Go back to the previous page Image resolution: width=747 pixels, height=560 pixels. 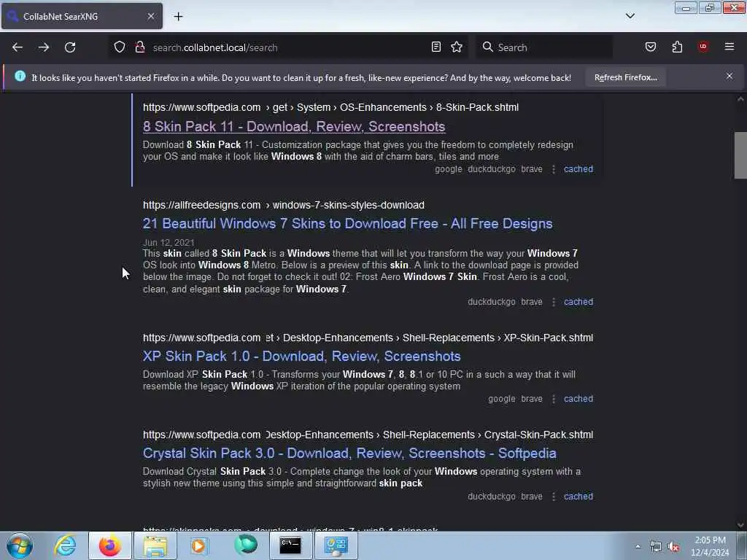(x=18, y=47)
